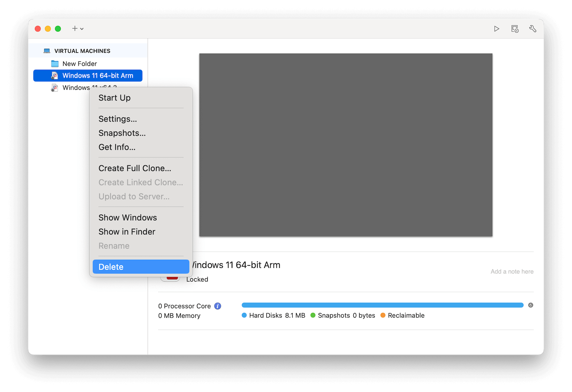Click the 0 Processor Core text
Image resolution: width=572 pixels, height=392 pixels.
pyautogui.click(x=184, y=306)
